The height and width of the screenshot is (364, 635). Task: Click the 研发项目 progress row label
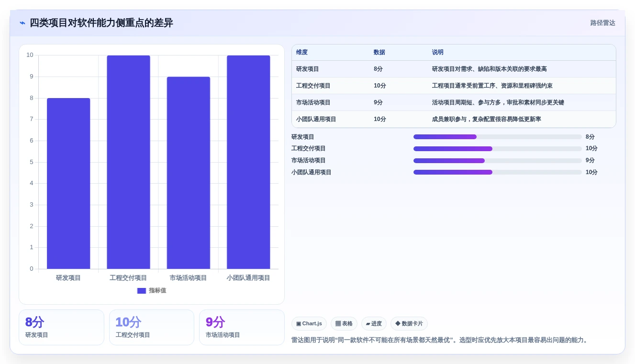click(303, 137)
